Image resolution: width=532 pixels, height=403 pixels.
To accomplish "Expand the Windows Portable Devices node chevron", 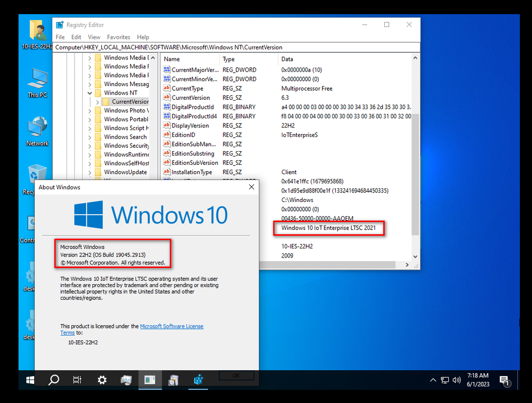I will click(90, 119).
